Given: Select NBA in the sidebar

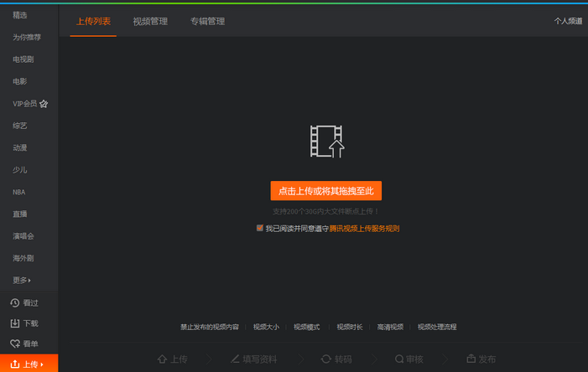Looking at the screenshot, I should click(x=19, y=192).
